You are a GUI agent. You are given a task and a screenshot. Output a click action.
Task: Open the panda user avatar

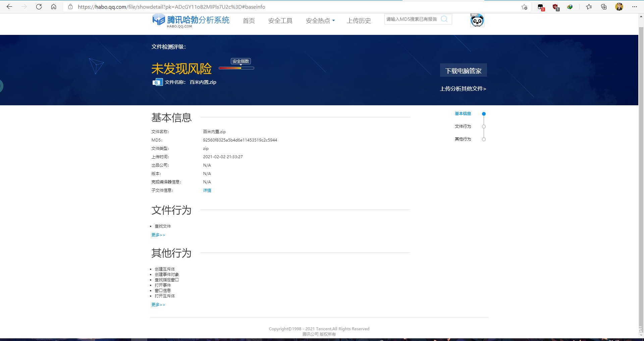pos(477,20)
